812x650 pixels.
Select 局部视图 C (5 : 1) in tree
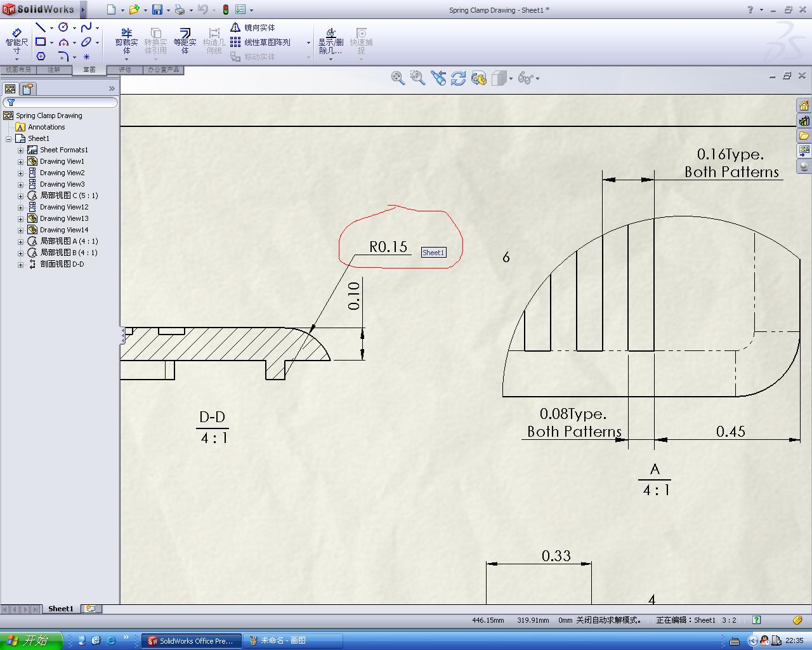pos(69,196)
